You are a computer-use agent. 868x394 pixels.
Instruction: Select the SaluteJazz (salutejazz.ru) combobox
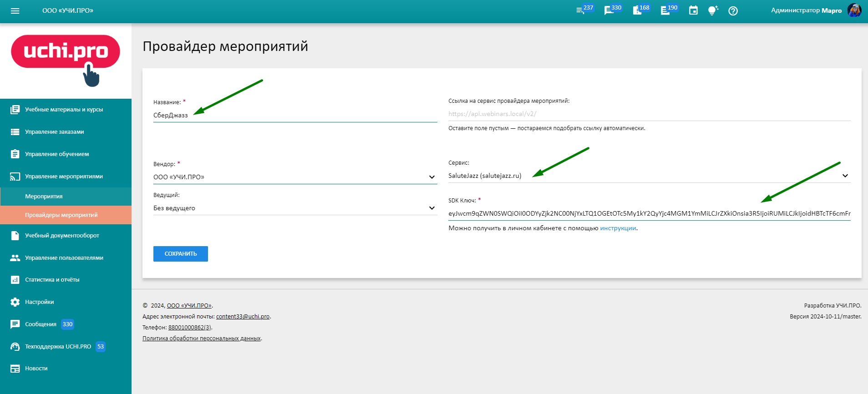pyautogui.click(x=649, y=176)
